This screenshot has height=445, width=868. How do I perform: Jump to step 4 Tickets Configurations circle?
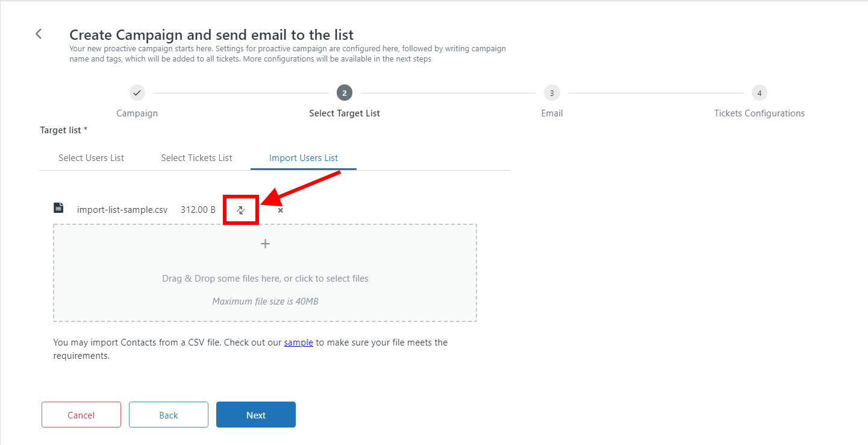pyautogui.click(x=760, y=93)
